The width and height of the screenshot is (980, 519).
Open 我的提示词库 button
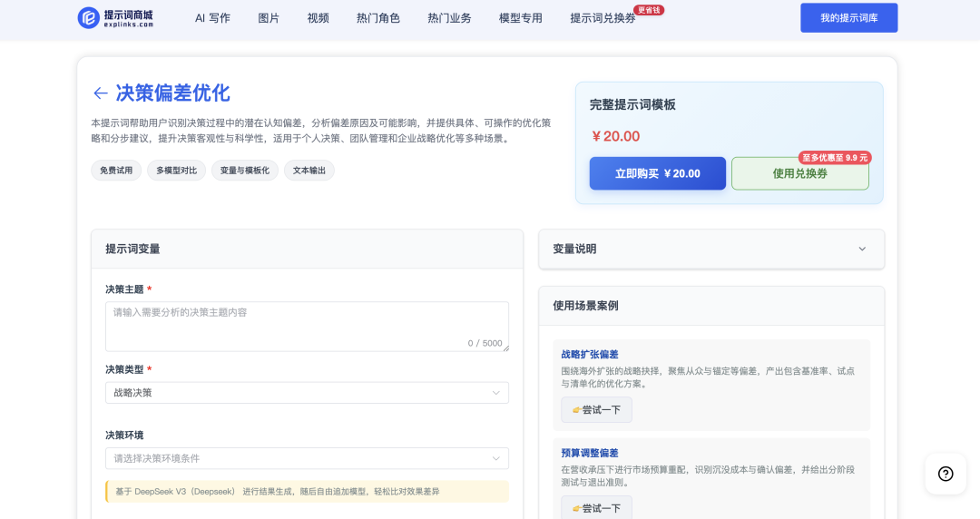(848, 18)
